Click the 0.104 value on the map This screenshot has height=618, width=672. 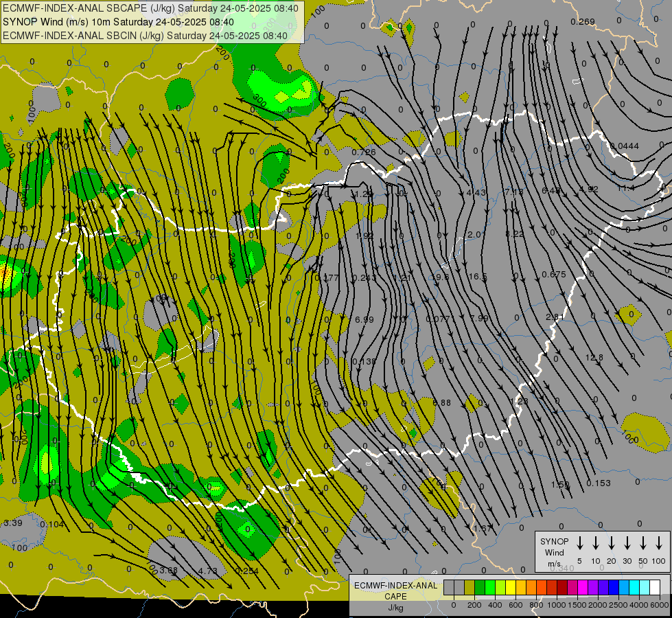coord(52,524)
